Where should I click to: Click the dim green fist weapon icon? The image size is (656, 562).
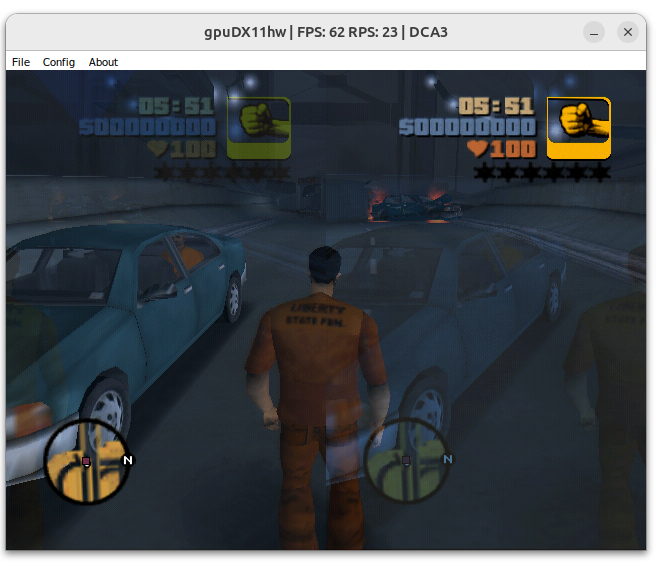point(259,128)
